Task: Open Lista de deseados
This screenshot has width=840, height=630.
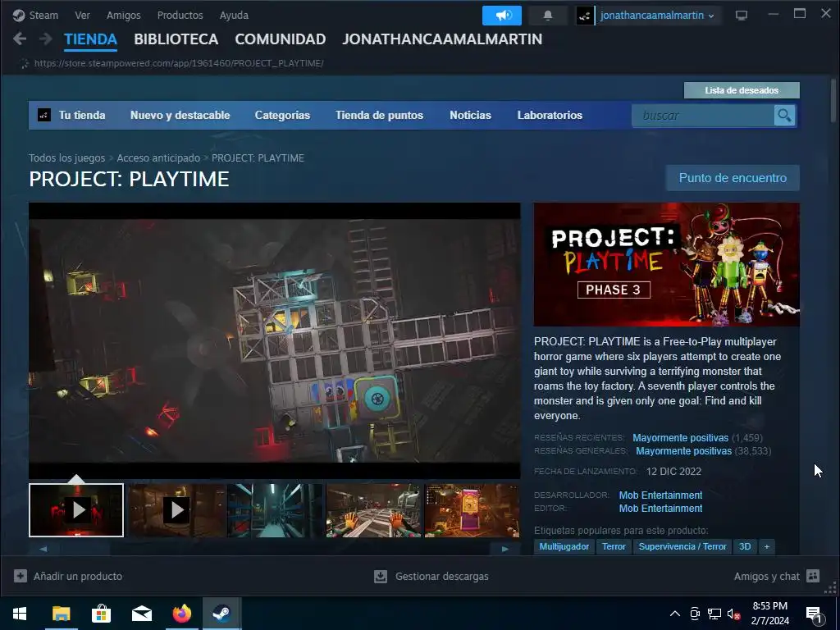Action: click(742, 90)
